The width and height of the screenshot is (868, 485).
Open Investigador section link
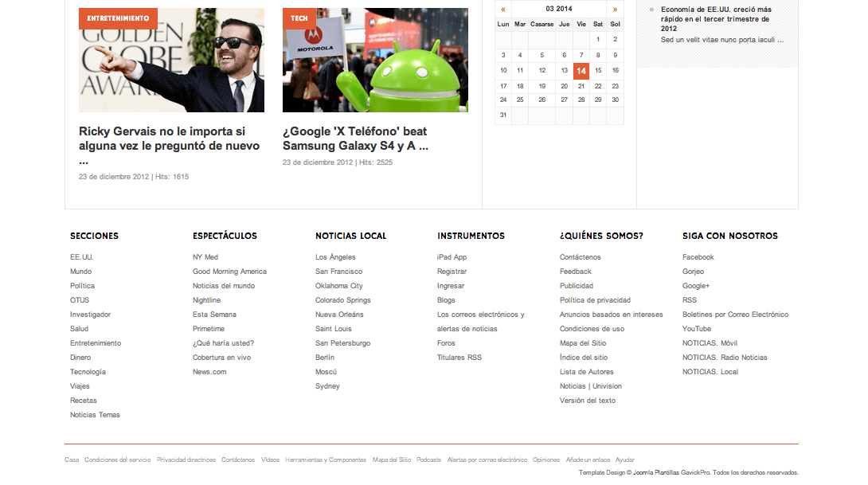90,315
